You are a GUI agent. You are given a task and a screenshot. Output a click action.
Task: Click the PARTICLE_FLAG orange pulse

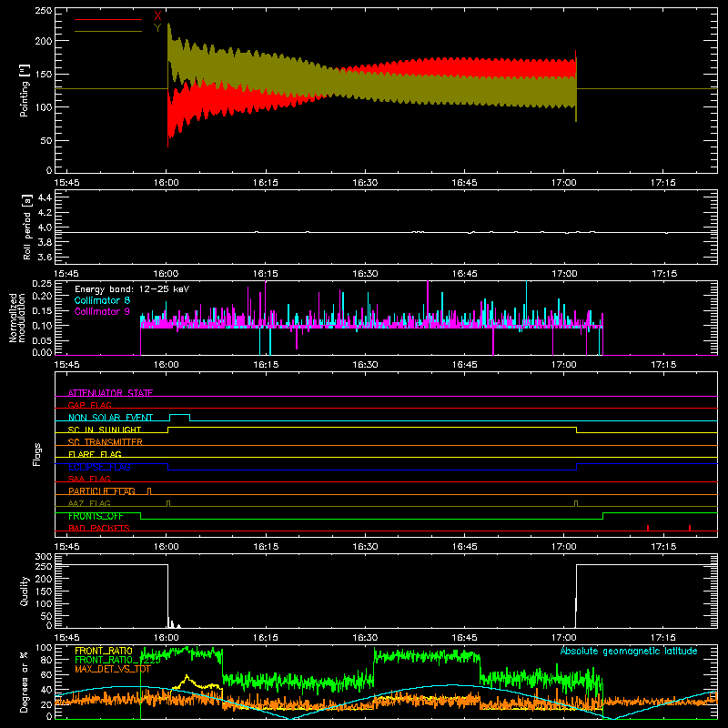149,491
